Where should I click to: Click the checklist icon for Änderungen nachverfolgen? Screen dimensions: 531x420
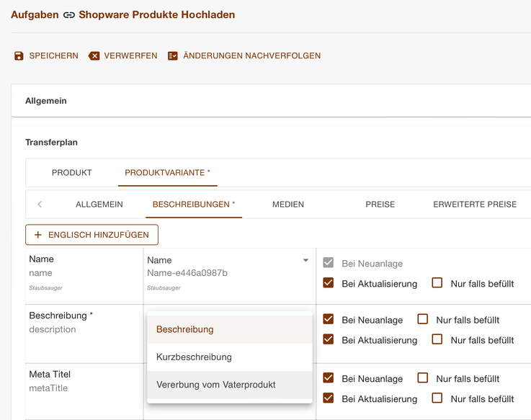coord(173,56)
